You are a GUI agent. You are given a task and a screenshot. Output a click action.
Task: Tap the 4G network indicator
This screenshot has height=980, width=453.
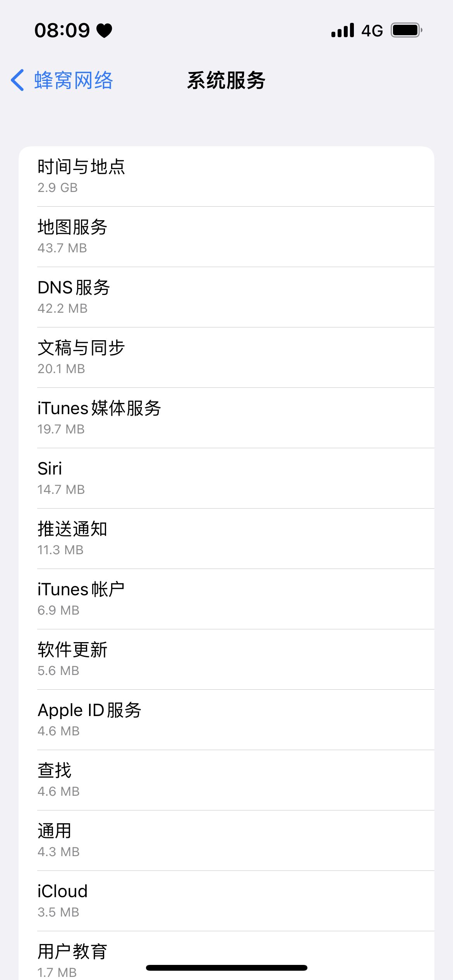tap(372, 31)
